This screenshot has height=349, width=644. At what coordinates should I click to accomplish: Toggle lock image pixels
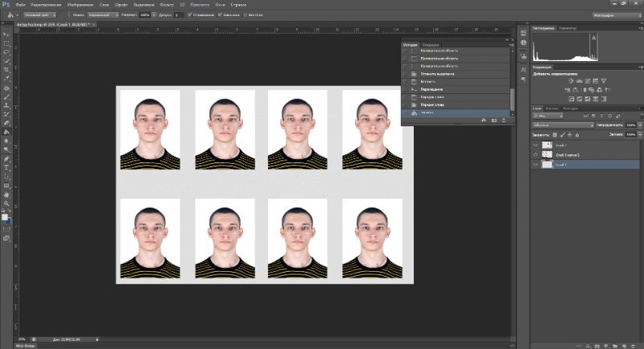562,134
